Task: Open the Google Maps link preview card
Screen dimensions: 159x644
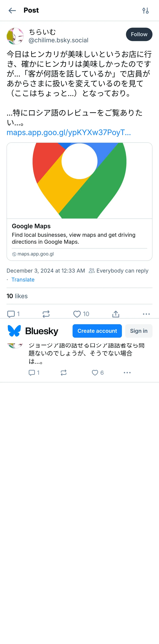Action: click(79, 202)
